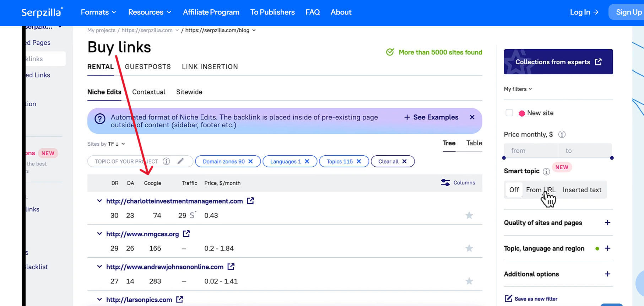Open Collections from experts banner
644x306 pixels.
(x=558, y=62)
